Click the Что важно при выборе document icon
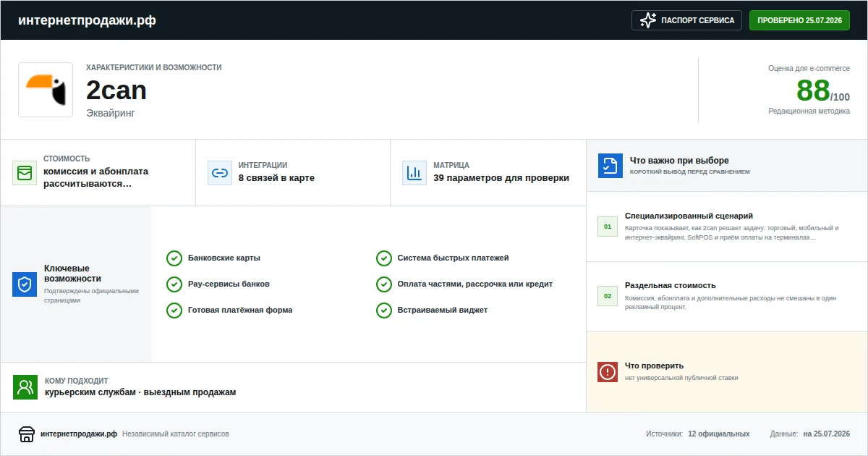The image size is (868, 456). click(610, 166)
